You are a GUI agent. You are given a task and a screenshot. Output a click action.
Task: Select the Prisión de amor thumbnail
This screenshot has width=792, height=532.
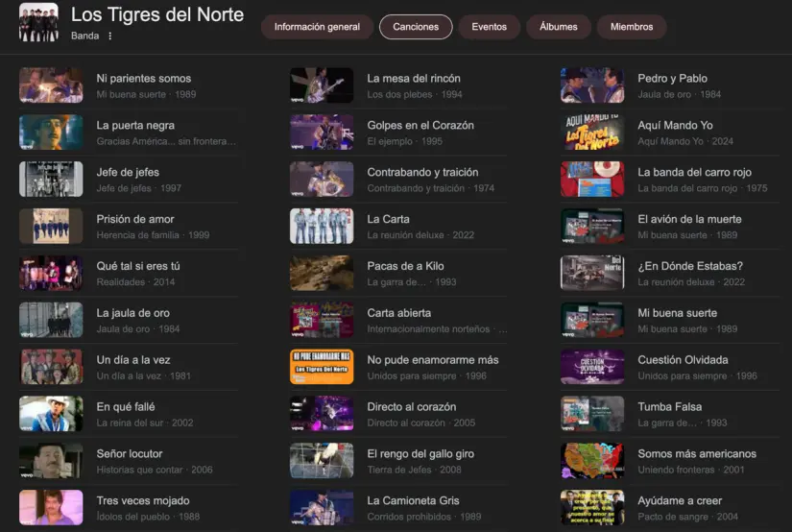51,227
